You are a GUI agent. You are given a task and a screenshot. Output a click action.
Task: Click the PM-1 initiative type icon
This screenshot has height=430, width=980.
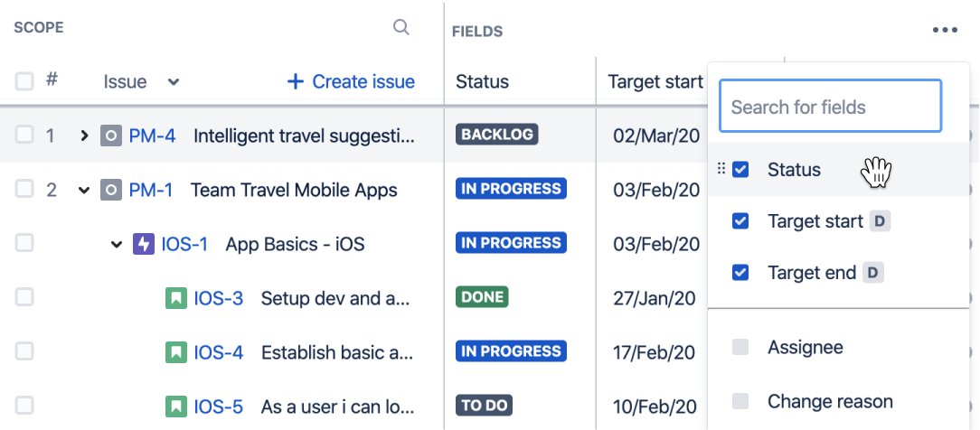(110, 190)
